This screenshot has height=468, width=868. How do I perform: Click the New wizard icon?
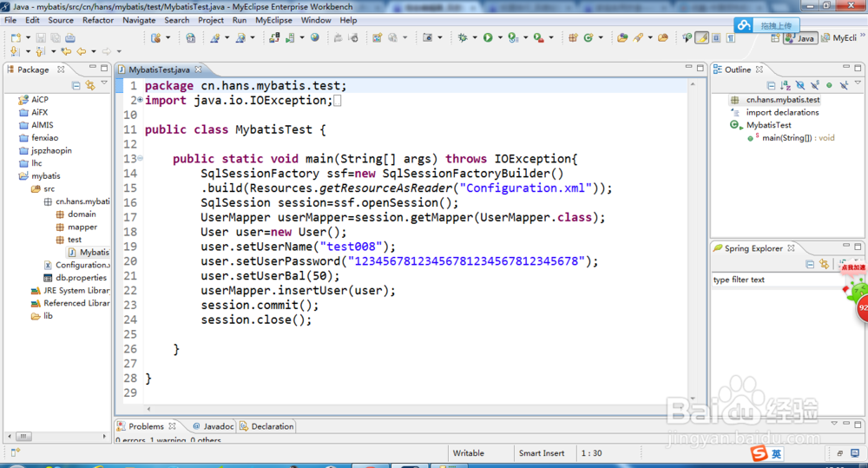point(16,37)
